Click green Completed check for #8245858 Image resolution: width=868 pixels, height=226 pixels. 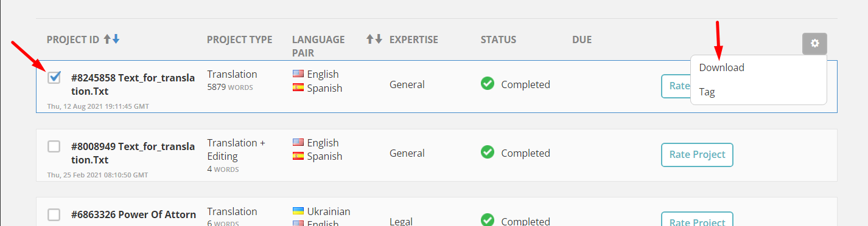tap(488, 84)
